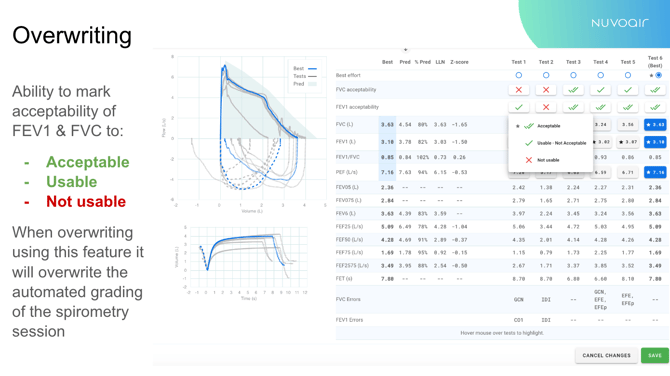Click the green Save button
This screenshot has height=376, width=670.
tap(655, 355)
